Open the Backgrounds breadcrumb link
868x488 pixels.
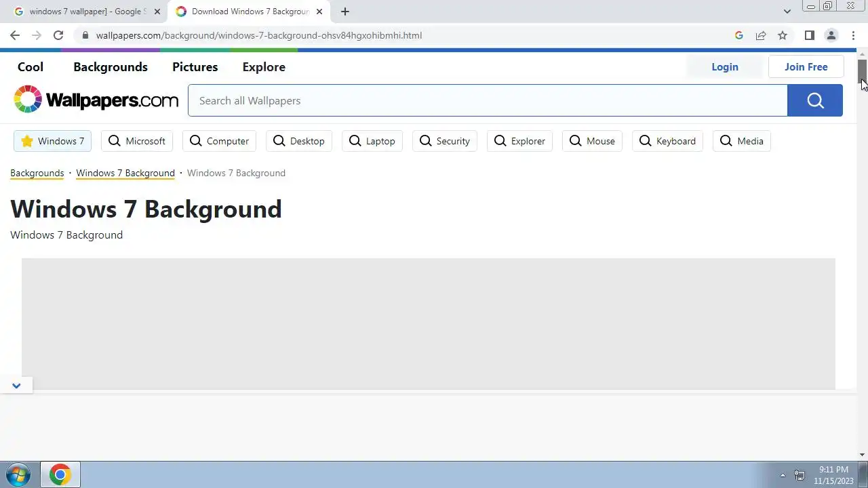pos(37,173)
